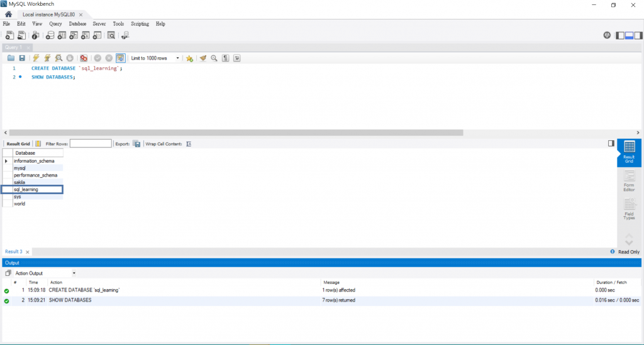
Task: Create a new SQL tab
Action: pos(9,36)
